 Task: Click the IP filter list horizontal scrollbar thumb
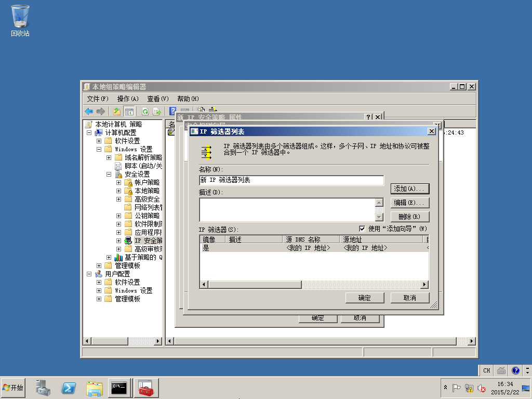255,284
